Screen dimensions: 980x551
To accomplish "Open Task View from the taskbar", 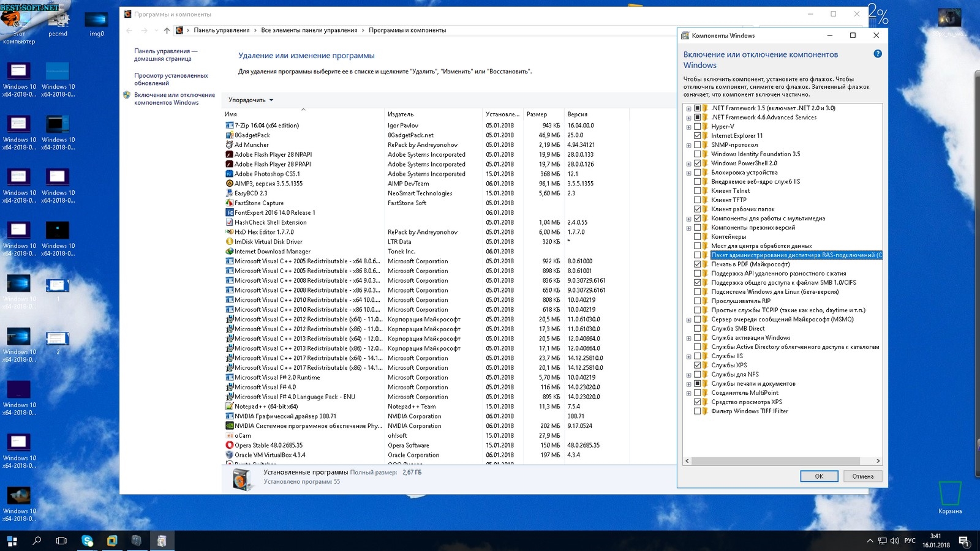I will coord(61,541).
